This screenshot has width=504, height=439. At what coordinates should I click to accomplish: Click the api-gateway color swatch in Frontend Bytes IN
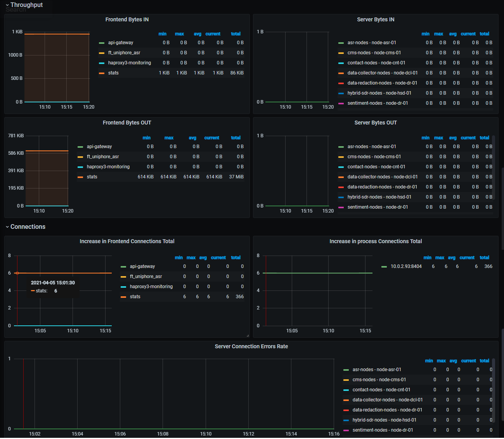(x=102, y=43)
